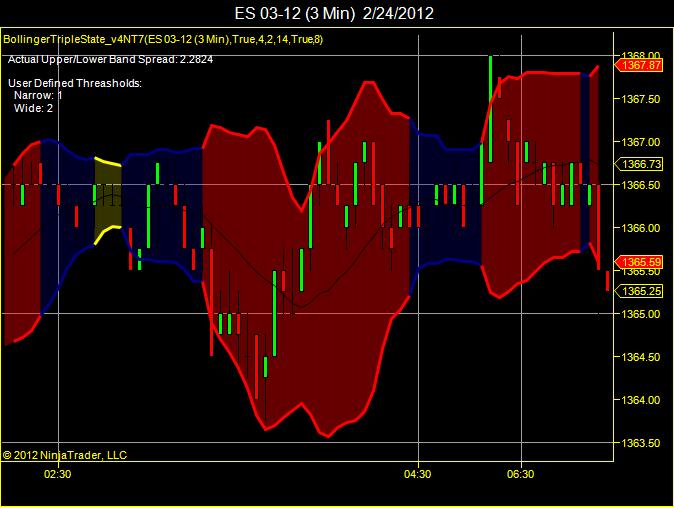The width and height of the screenshot is (674, 507).
Task: Click the Actual Upper/Lower Band Spread text
Action: point(110,59)
